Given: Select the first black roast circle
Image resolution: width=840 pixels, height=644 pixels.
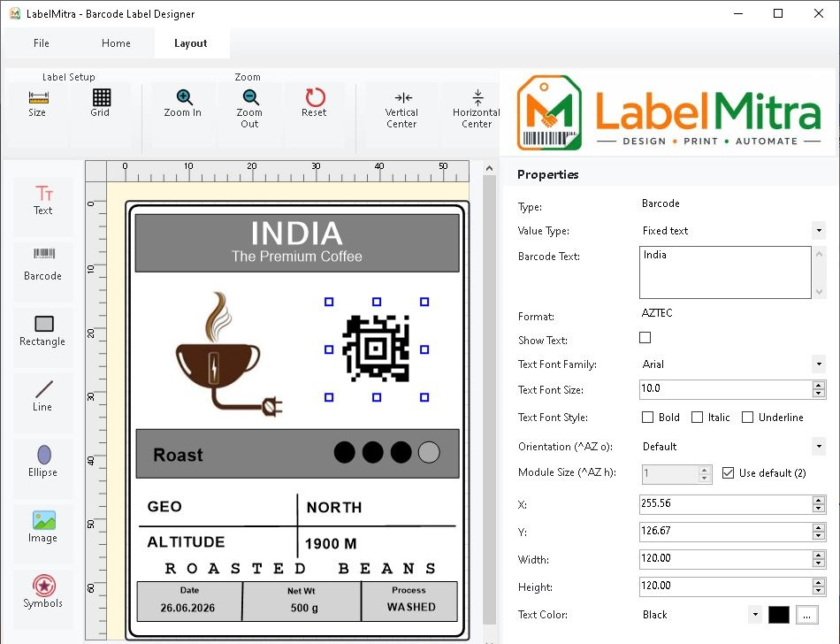Looking at the screenshot, I should tap(345, 452).
